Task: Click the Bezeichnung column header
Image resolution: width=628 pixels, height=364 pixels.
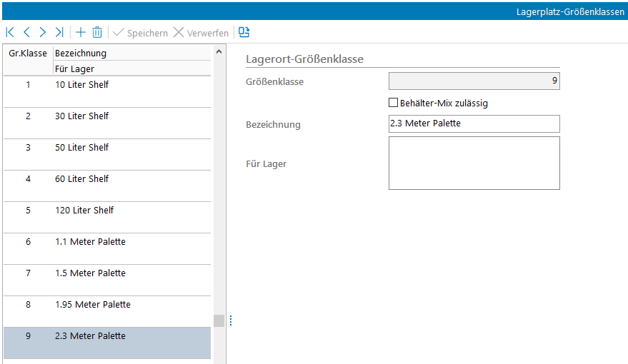Action: tap(81, 53)
